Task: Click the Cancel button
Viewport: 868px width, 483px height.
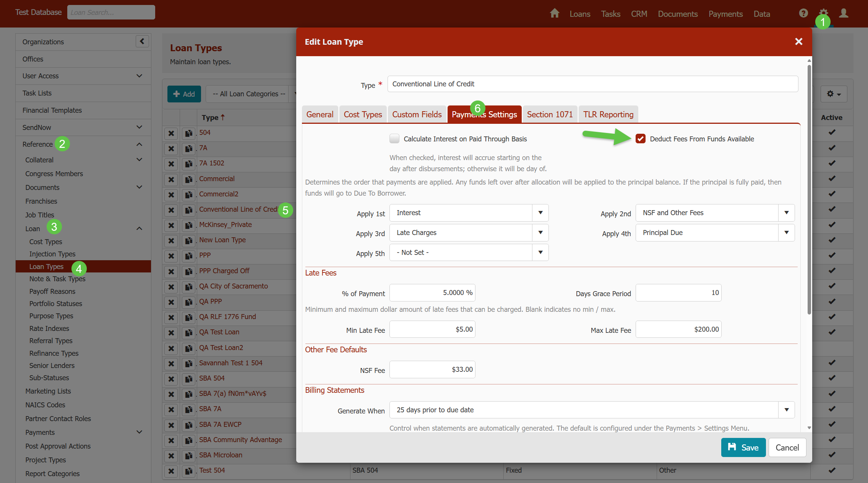Action: pos(787,447)
